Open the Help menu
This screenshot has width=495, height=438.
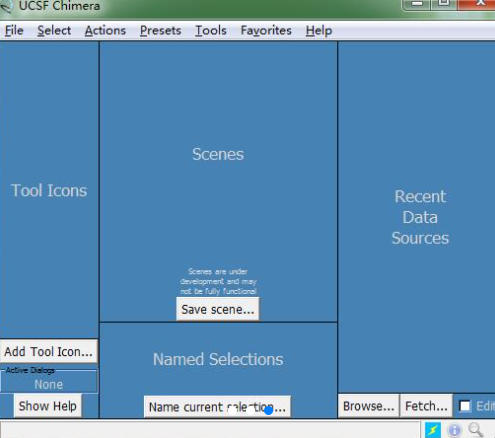319,31
